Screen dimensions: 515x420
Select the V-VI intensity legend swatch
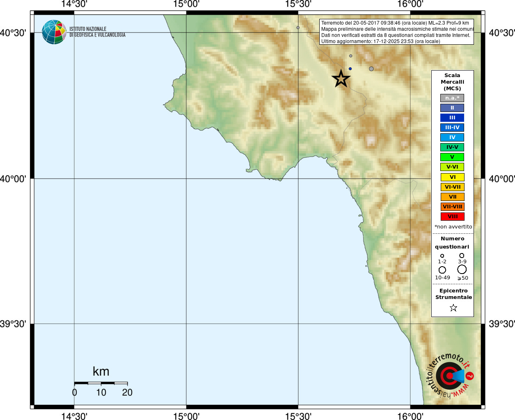point(452,167)
